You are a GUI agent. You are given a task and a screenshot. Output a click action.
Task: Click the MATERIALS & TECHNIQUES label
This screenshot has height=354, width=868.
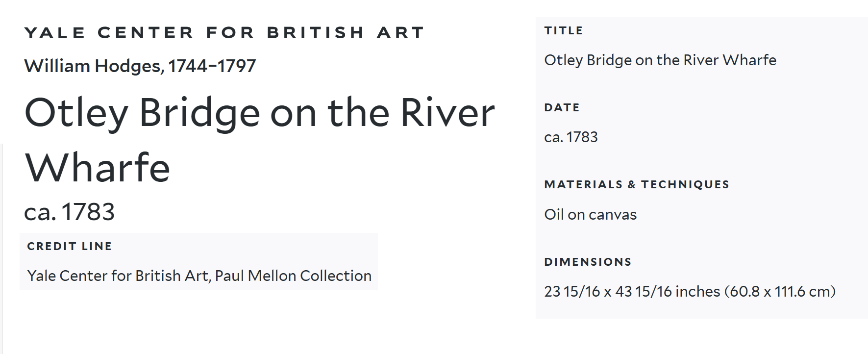[636, 184]
